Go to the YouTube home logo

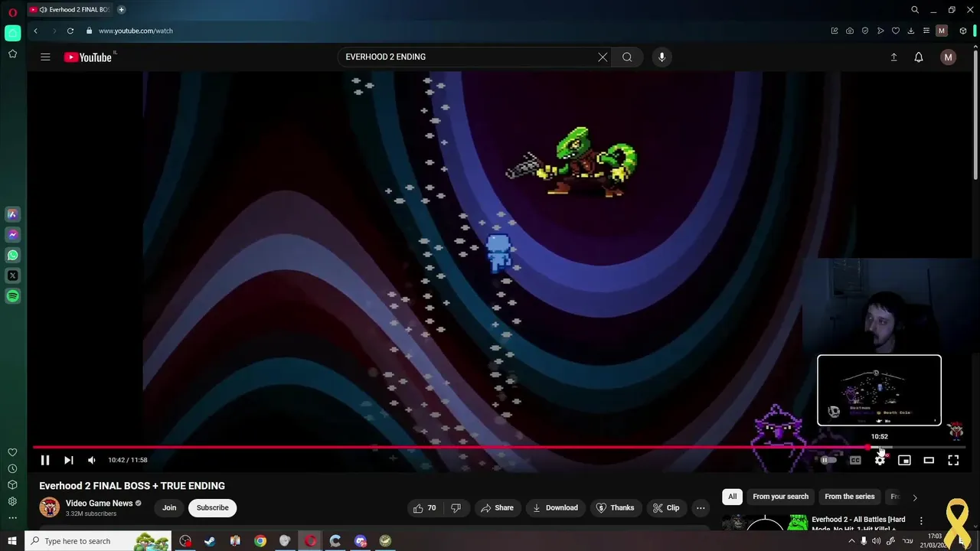tap(88, 57)
